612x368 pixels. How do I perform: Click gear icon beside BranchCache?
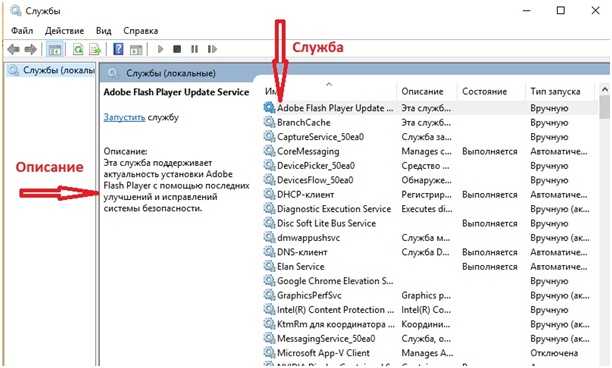(x=269, y=122)
